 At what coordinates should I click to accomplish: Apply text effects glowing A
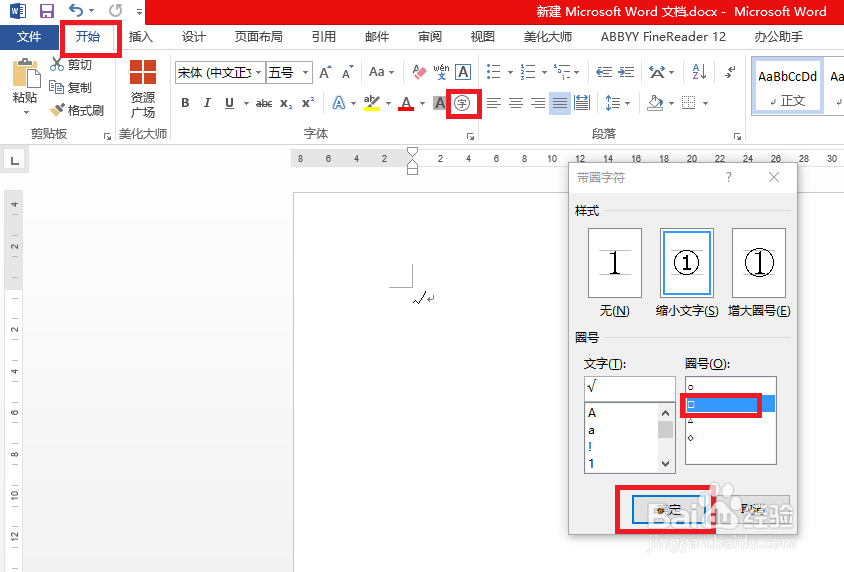[339, 103]
